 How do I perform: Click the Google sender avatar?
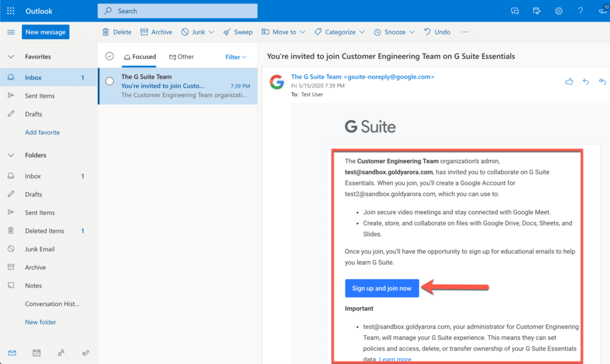coord(277,82)
